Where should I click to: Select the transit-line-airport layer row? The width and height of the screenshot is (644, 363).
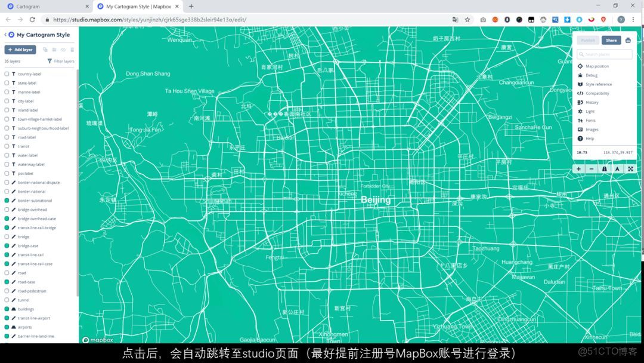39,318
